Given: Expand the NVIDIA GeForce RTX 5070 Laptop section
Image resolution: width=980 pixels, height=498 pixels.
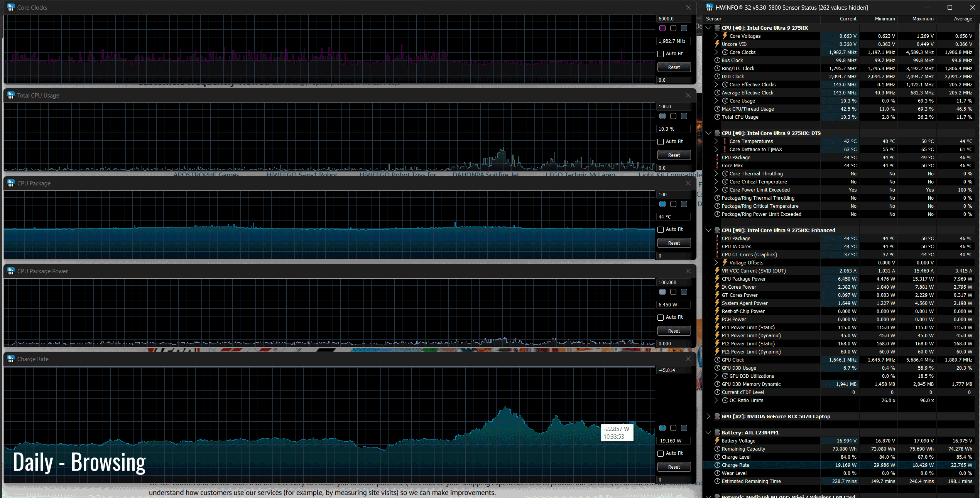Looking at the screenshot, I should pyautogui.click(x=708, y=416).
